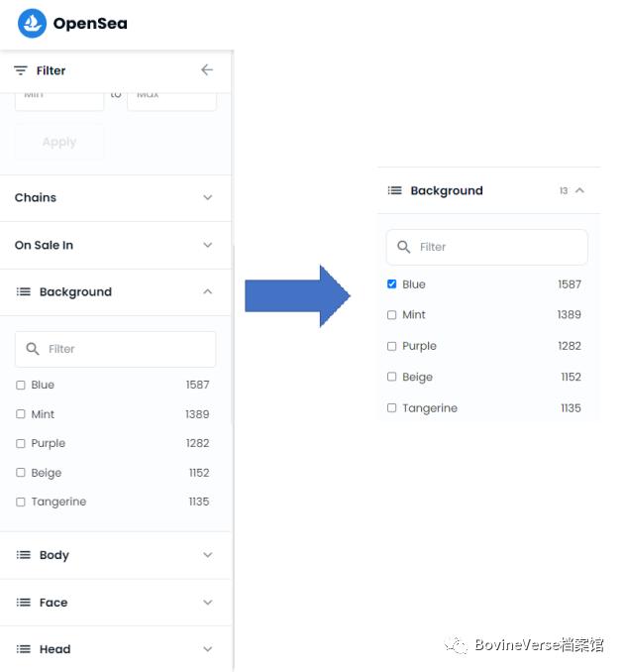This screenshot has height=672, width=624.
Task: Enable the Mint checkbox in the left sidebar
Action: pos(21,414)
